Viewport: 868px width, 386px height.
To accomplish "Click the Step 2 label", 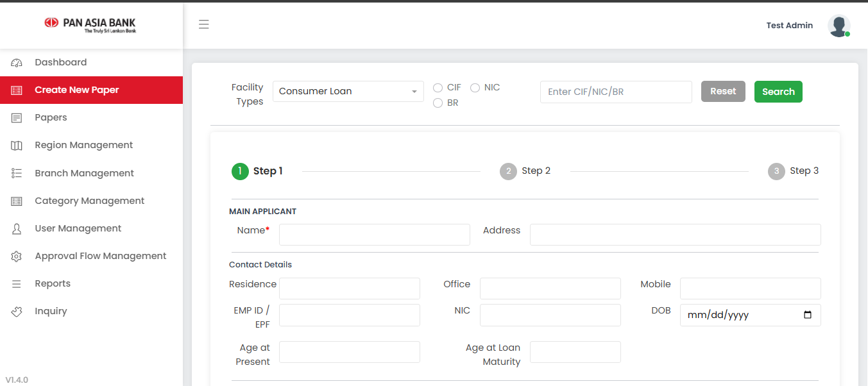I will point(536,171).
